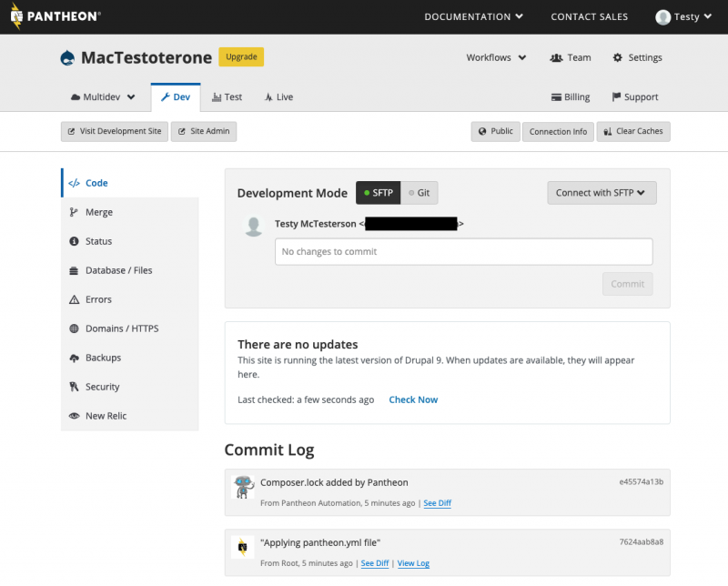Switch to the Live environment tab
The image size is (728, 586).
[x=278, y=97]
